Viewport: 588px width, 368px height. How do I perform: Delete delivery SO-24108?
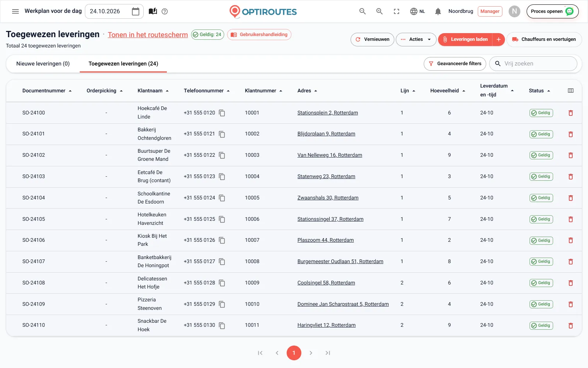point(571,283)
